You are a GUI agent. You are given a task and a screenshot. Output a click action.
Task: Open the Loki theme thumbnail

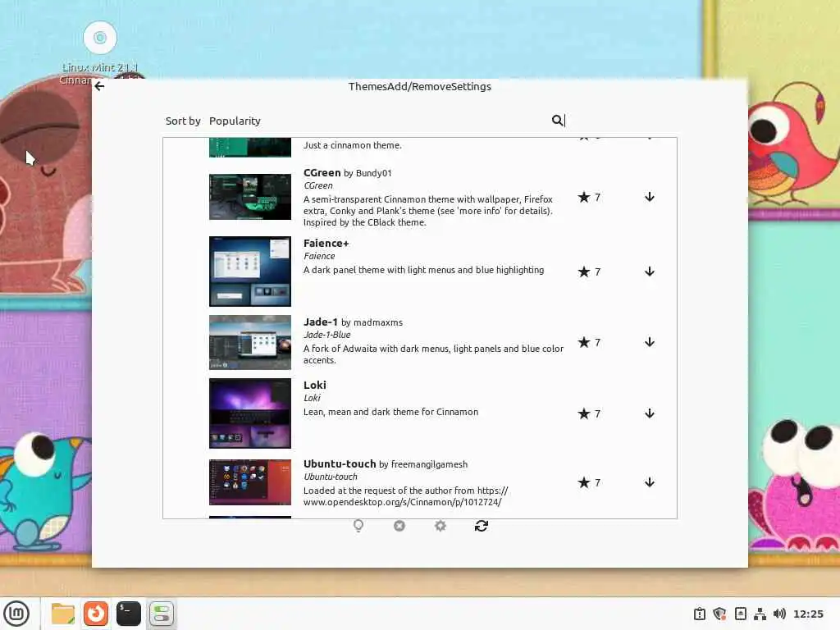[x=250, y=413]
